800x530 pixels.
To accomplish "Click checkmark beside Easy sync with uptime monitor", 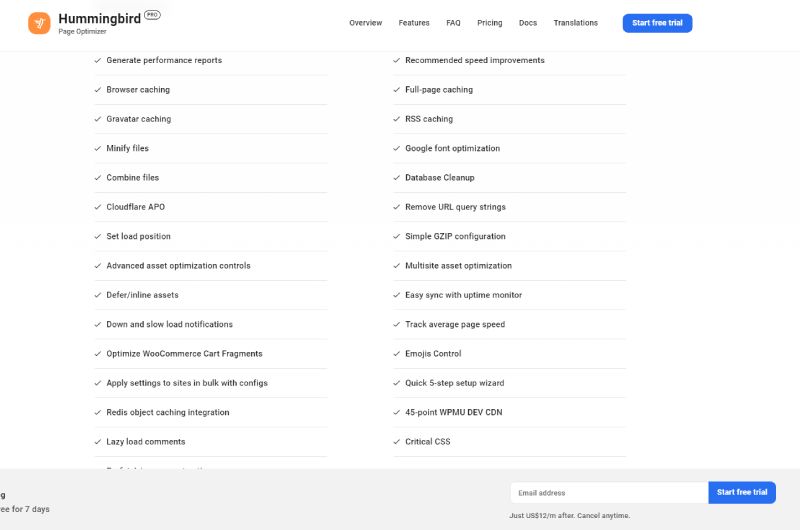I will tap(396, 295).
